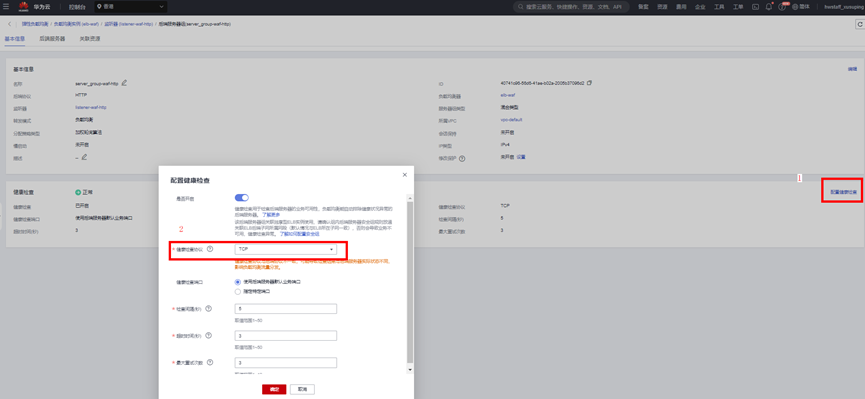
Task: Click the back arrow in the breadcrumb
Action: [x=10, y=25]
